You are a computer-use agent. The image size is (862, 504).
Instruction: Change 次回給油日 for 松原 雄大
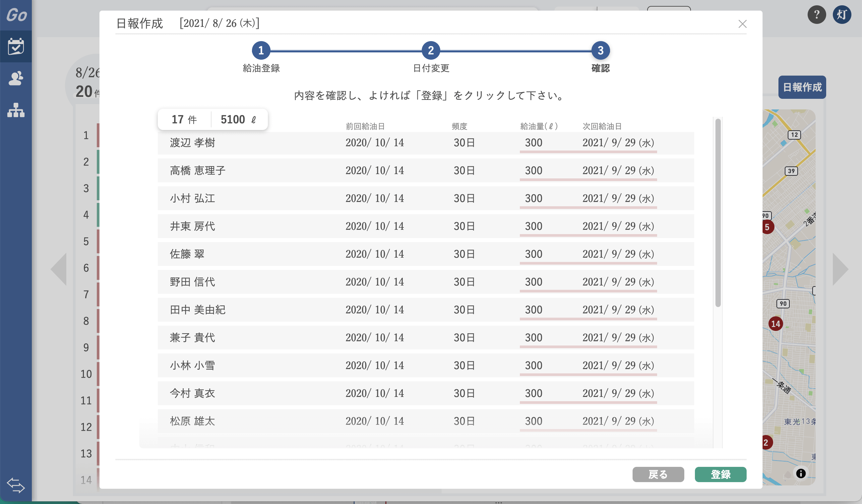tap(618, 421)
